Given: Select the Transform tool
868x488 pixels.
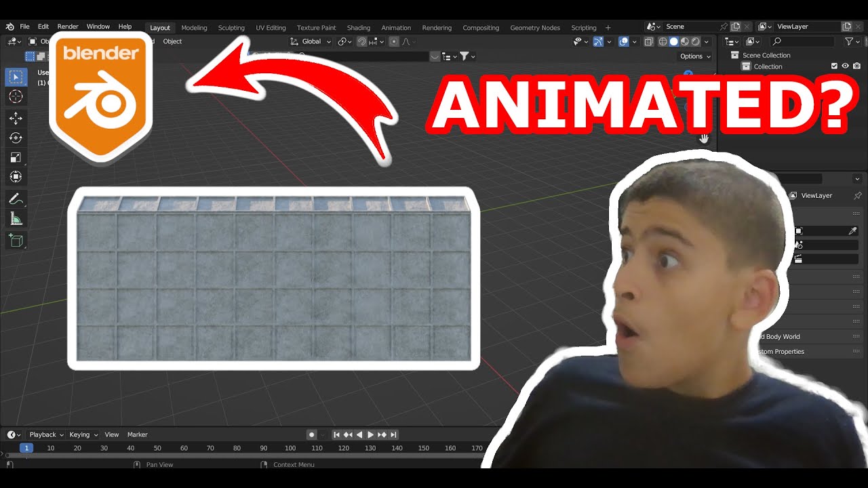Looking at the screenshot, I should (x=16, y=177).
